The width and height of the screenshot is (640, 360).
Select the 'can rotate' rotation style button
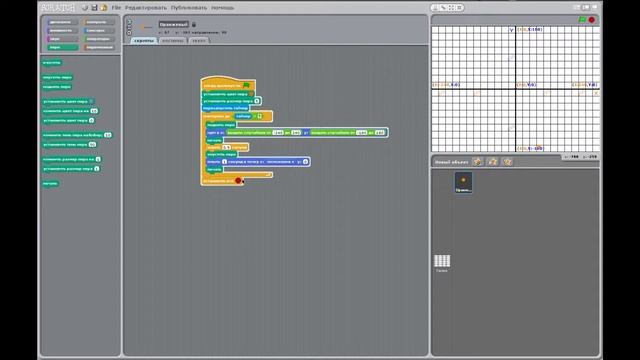click(x=129, y=21)
